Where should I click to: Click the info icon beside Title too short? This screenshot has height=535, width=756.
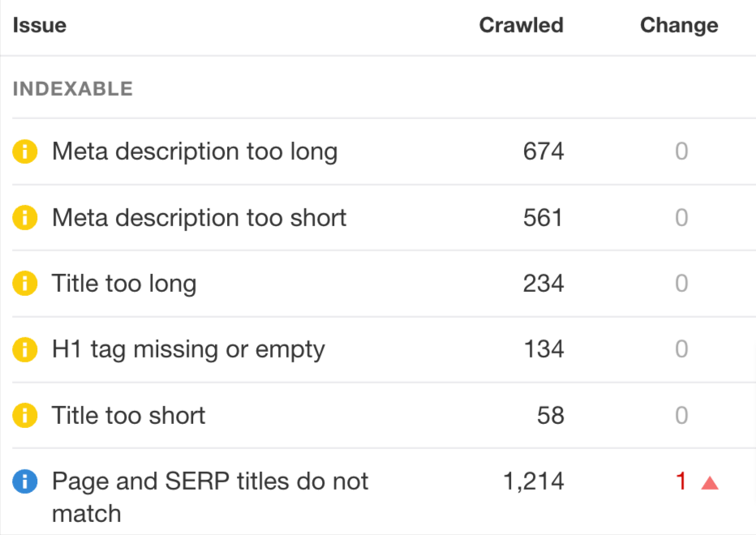[x=24, y=415]
